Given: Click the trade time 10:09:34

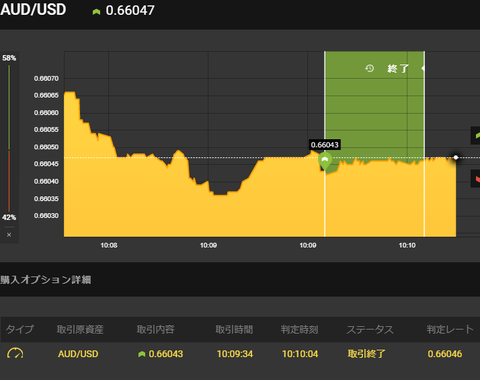Looking at the screenshot, I should pos(235,354).
